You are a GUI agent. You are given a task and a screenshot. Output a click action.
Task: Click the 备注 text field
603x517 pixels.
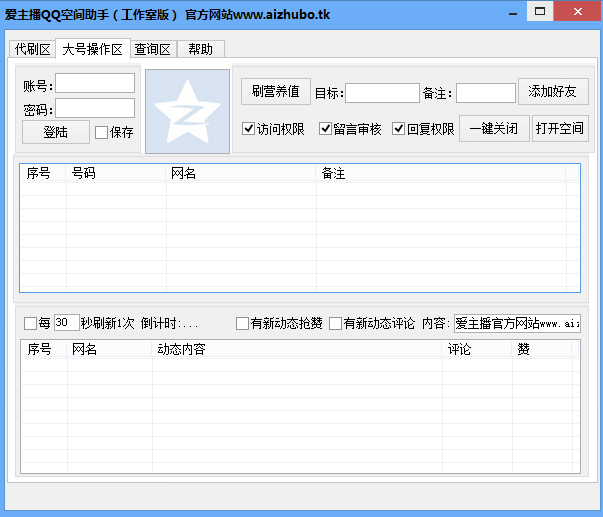tap(486, 93)
